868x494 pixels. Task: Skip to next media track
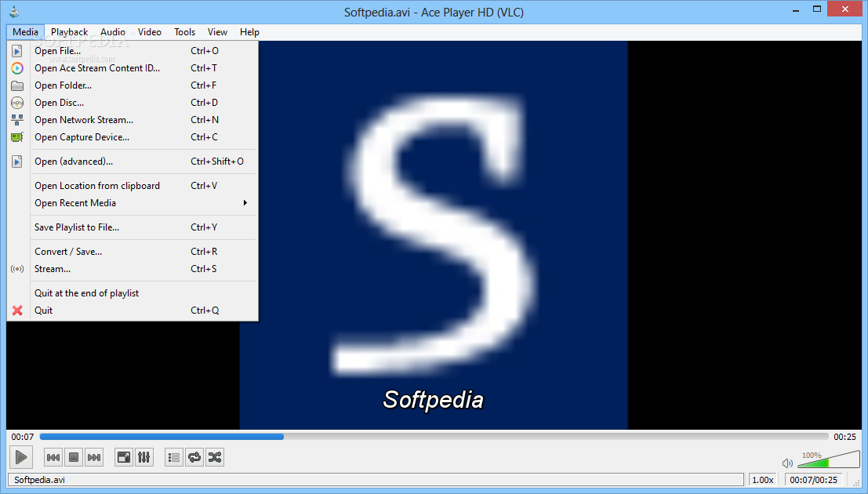(94, 457)
